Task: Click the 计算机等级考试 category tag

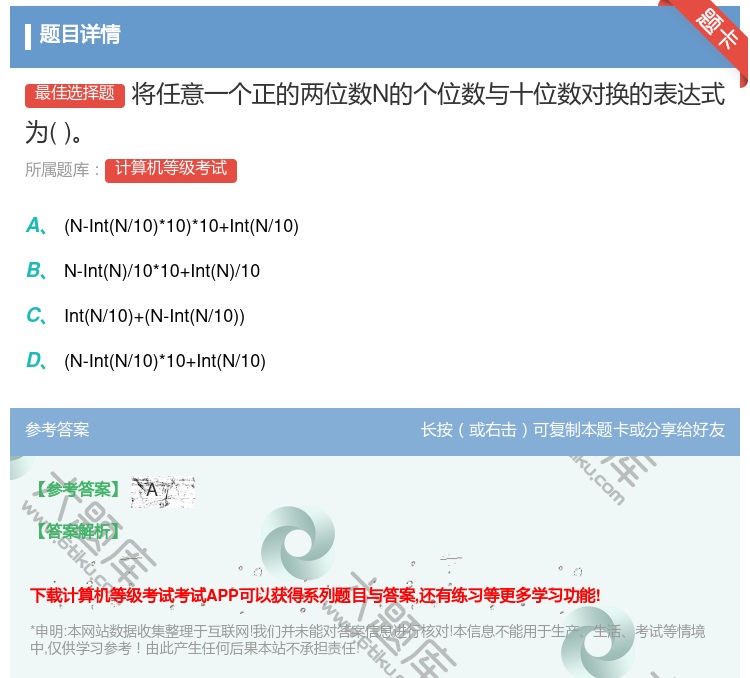Action: (171, 170)
